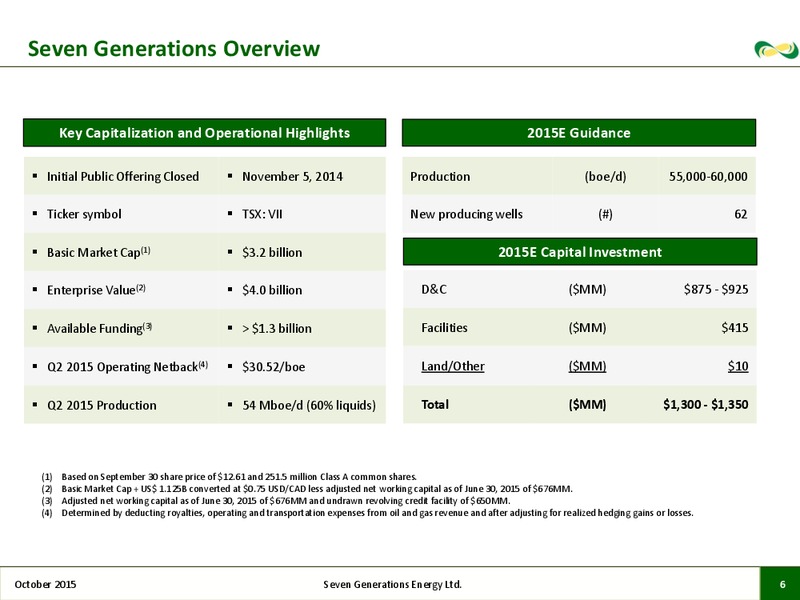Select the '62' wells value
800x600 pixels.
tap(741, 214)
